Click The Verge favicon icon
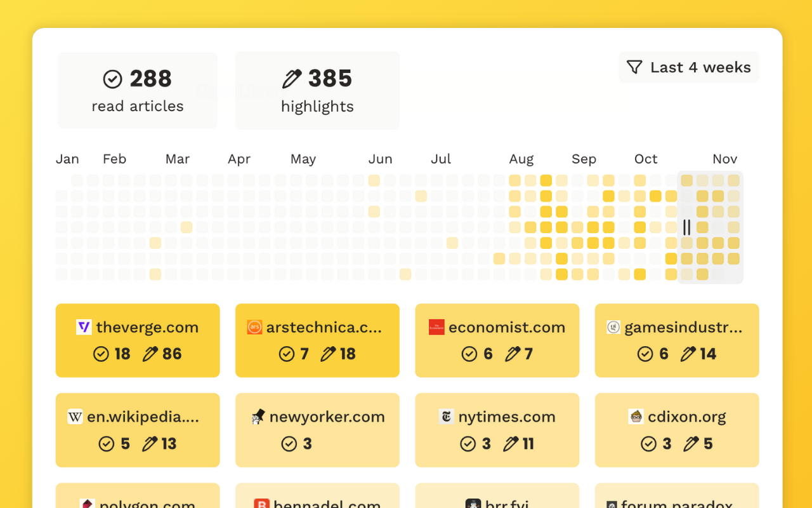Image resolution: width=812 pixels, height=508 pixels. (84, 327)
